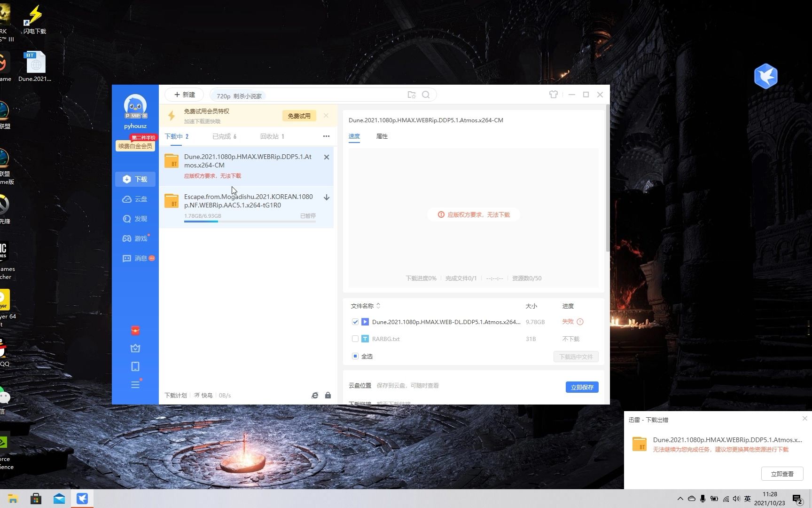Open the three-dots more options menu

(x=326, y=136)
